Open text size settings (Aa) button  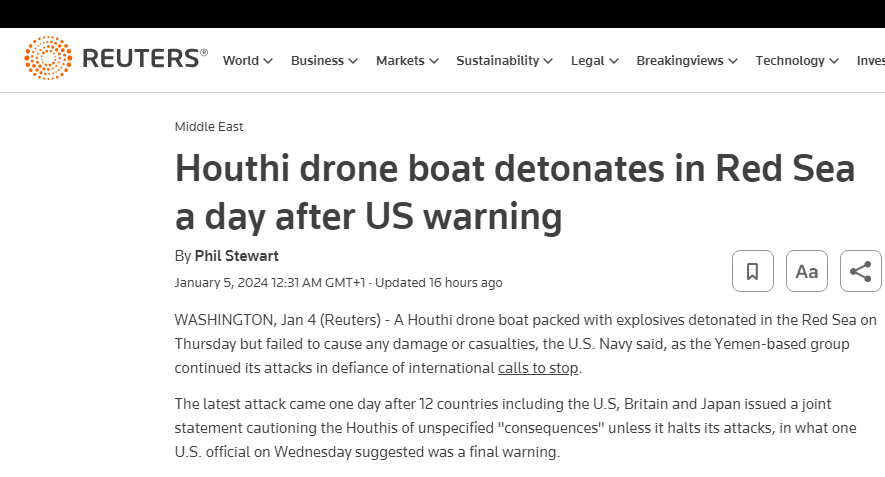pyautogui.click(x=807, y=271)
